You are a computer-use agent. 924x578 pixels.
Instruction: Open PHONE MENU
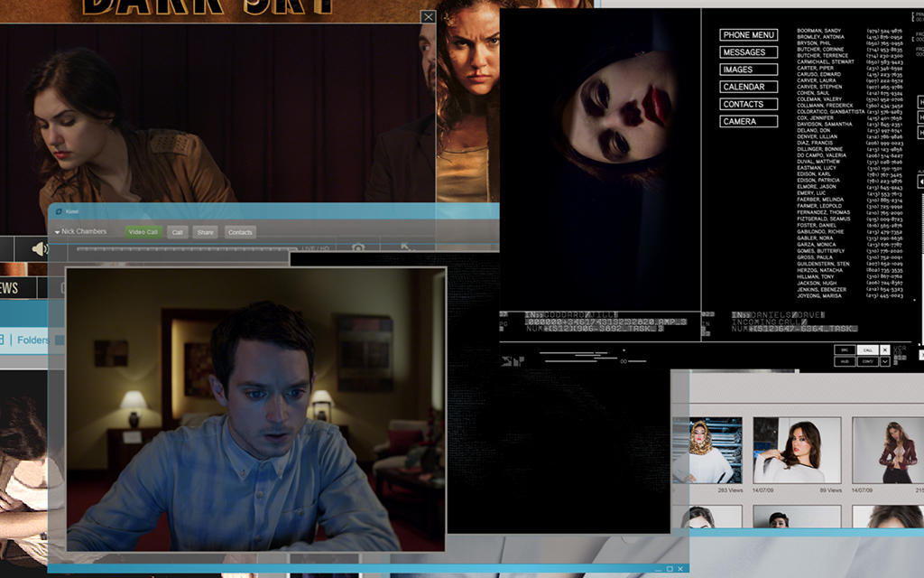748,35
